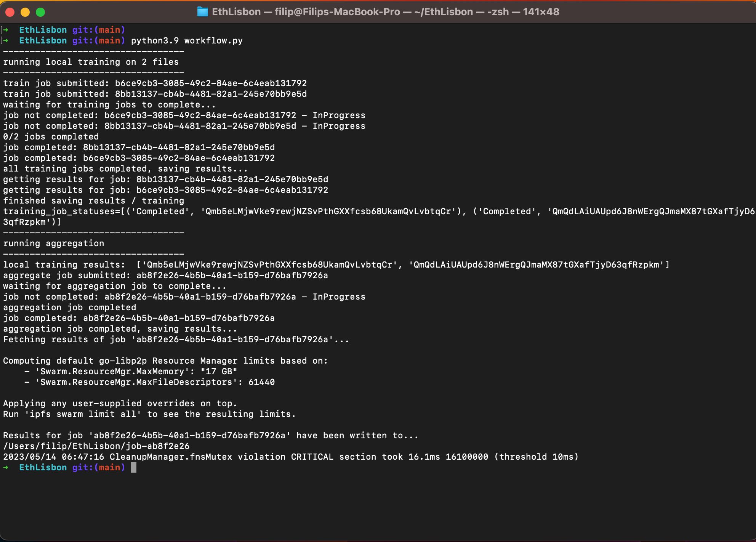
Task: Click the wrapped text '3qfRzpkm')]'
Action: [x=32, y=222]
